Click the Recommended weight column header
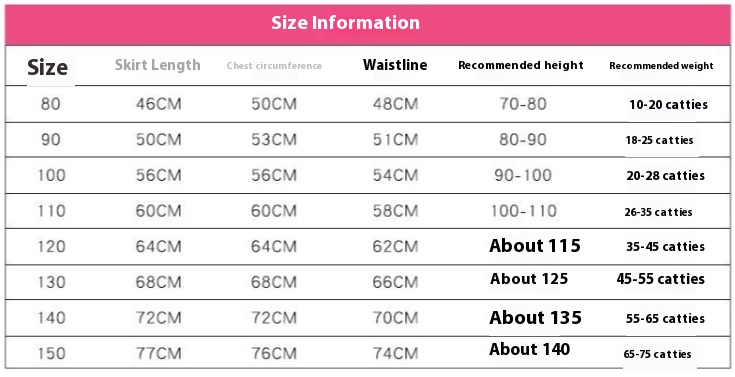 pos(661,66)
